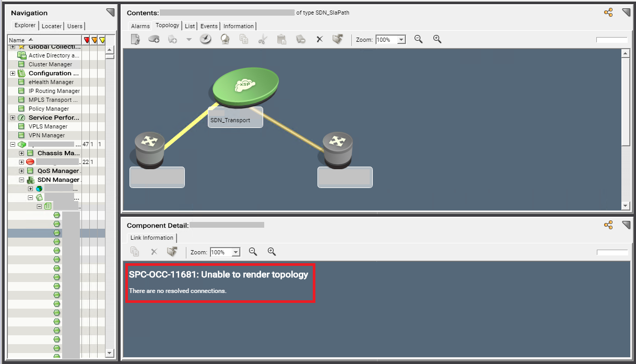Click the paste clipboard icon in Contents toolbar
The image size is (636, 364).
pyautogui.click(x=281, y=39)
